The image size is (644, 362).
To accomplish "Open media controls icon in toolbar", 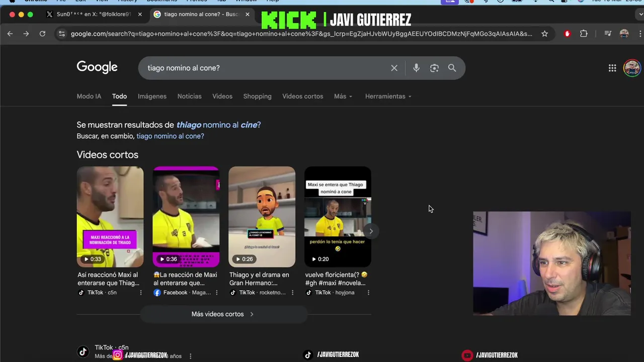I will click(x=608, y=34).
